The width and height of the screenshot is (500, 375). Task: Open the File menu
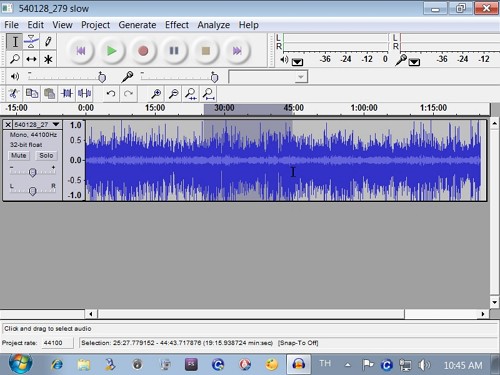tap(11, 25)
